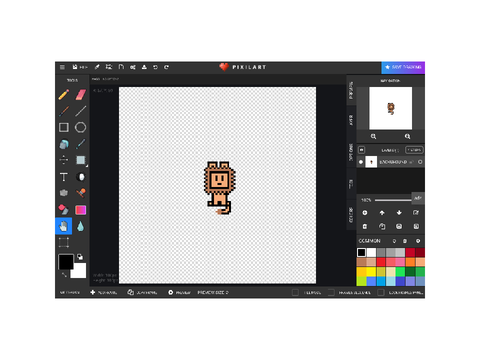This screenshot has width=480, height=360.
Task: Click the Pixilart heart logo
Action: pos(224,67)
